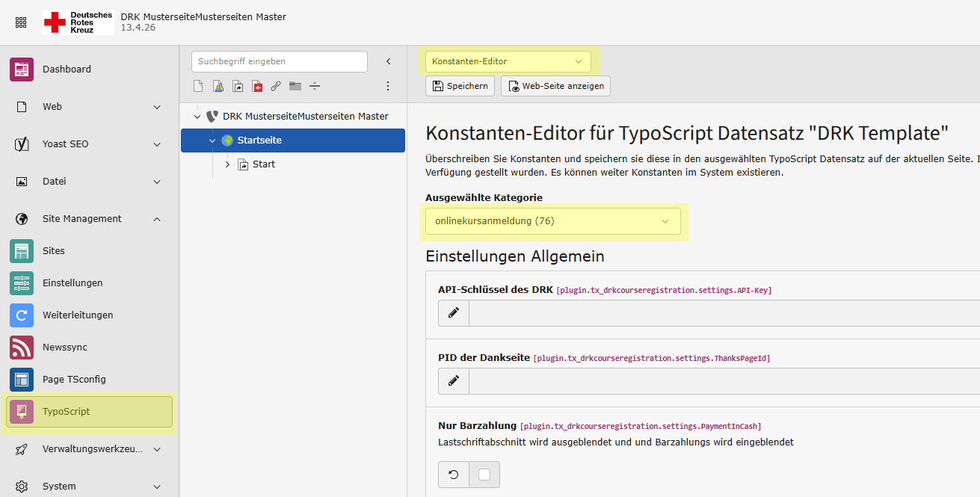Select the backend user section page icon

tap(218, 86)
